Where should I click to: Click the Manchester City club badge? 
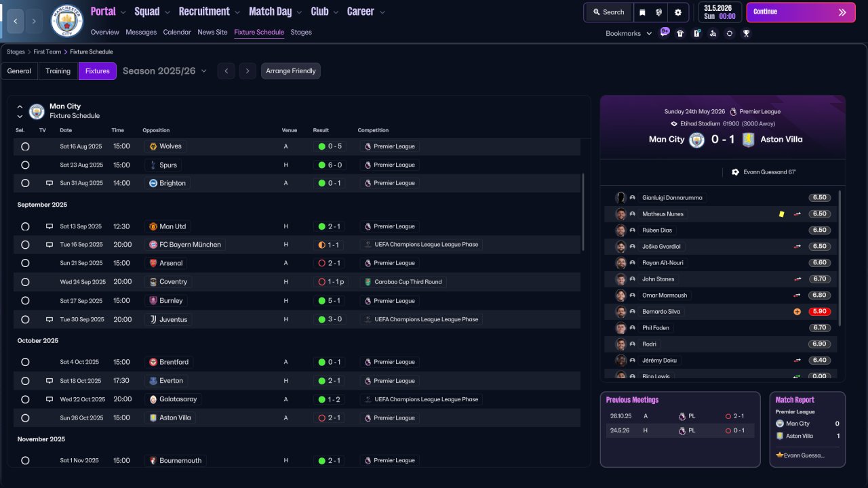67,21
